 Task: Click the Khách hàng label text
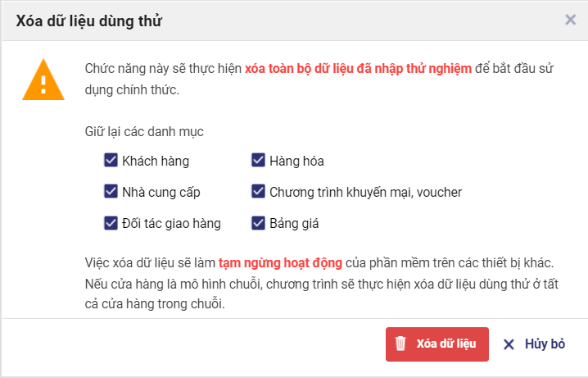(156, 162)
